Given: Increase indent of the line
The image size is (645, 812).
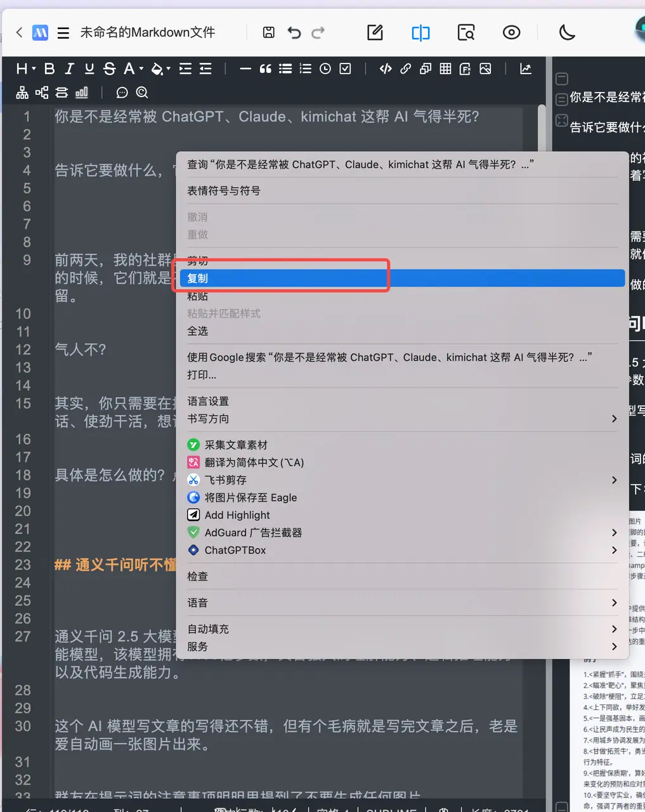Looking at the screenshot, I should coord(185,69).
